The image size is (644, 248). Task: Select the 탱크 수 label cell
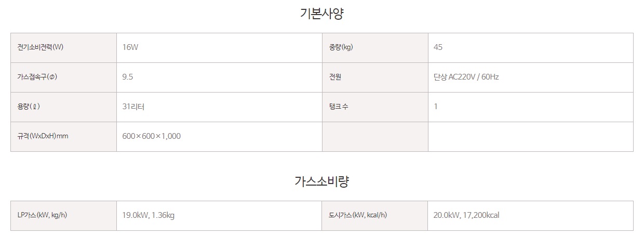pyautogui.click(x=375, y=107)
